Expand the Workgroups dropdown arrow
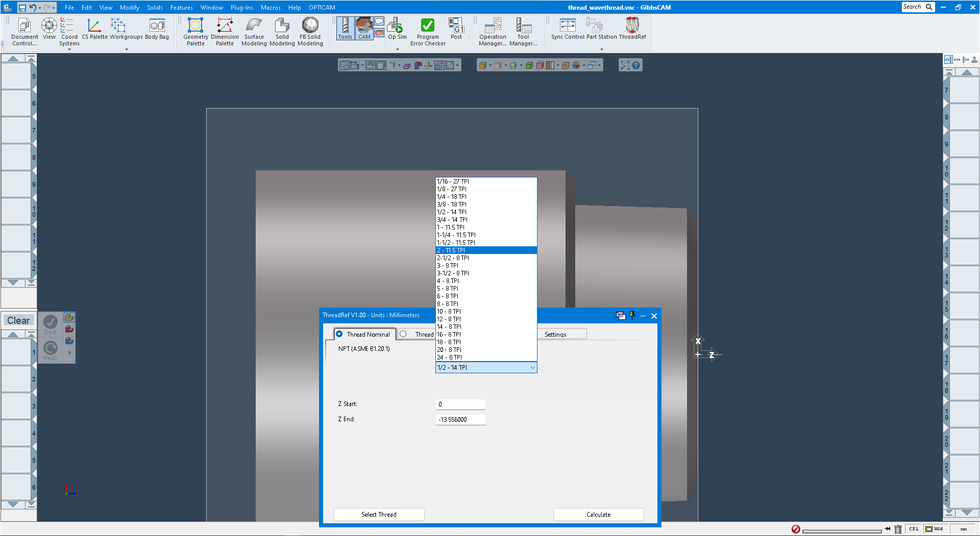 coord(126,50)
